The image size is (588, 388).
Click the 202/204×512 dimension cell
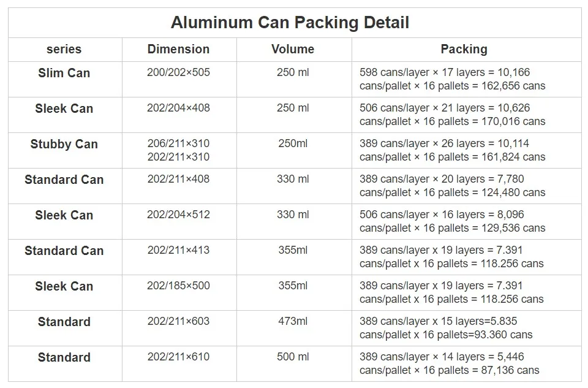178,215
